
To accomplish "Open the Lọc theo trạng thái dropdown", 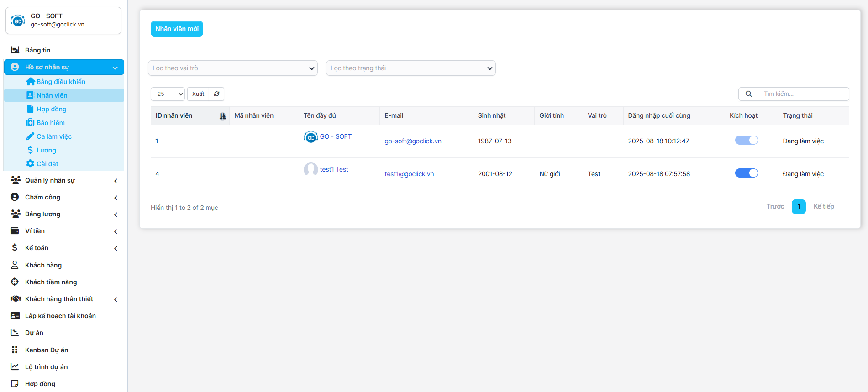I will [410, 68].
